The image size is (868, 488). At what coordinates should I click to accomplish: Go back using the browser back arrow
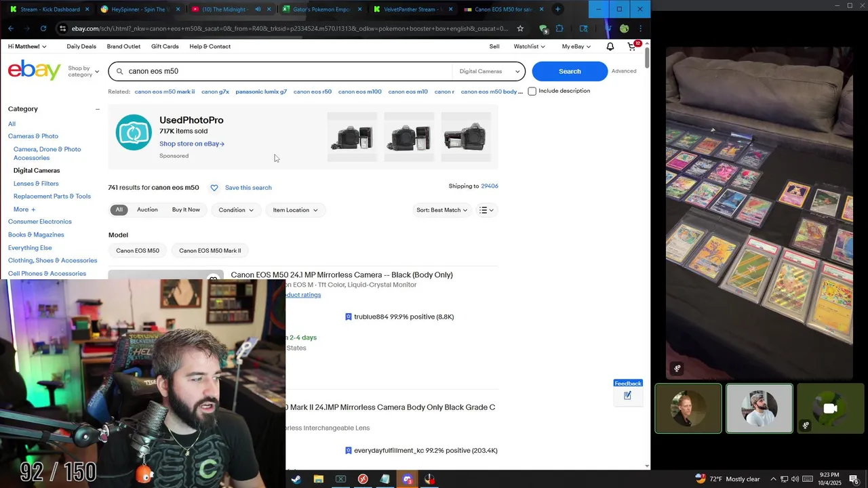11,28
